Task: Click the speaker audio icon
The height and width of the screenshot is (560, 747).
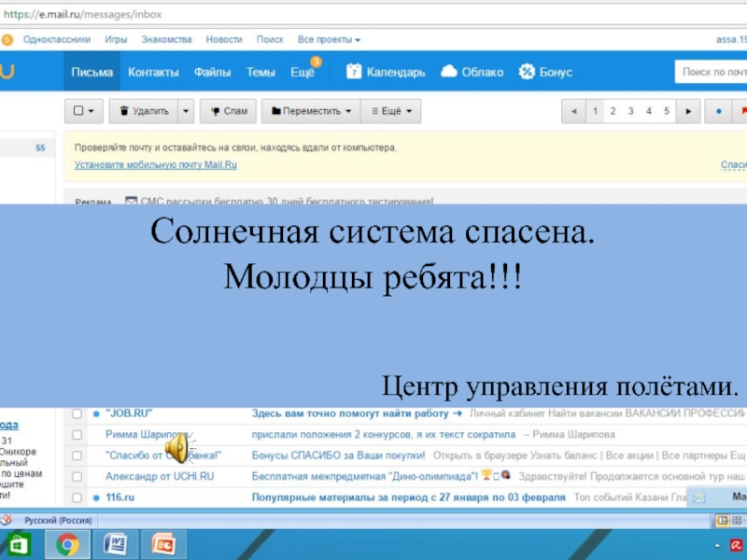Action: coord(176,448)
